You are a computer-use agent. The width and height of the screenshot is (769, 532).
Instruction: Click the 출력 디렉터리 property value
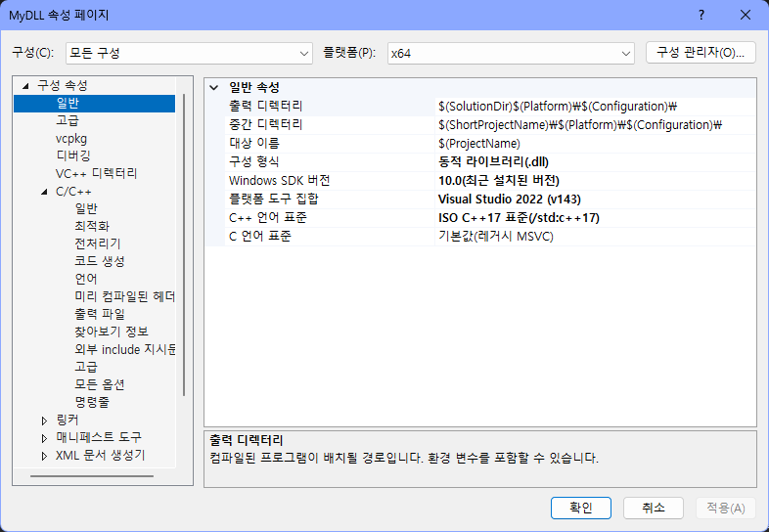595,106
